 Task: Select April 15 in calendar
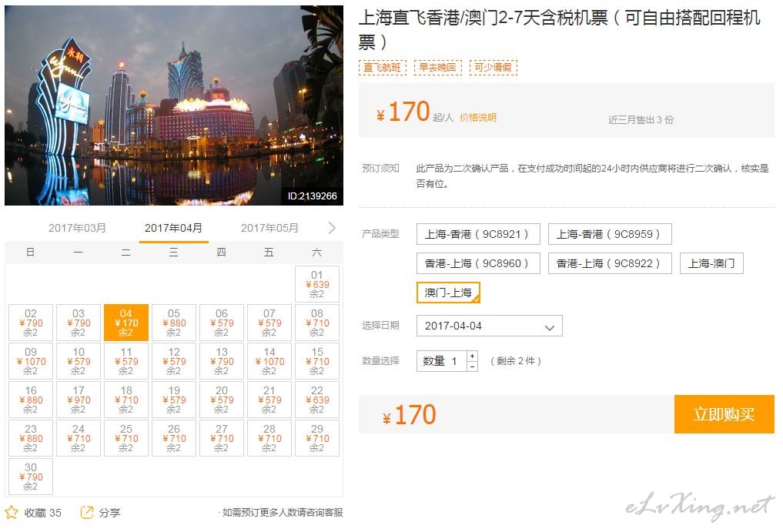(317, 361)
